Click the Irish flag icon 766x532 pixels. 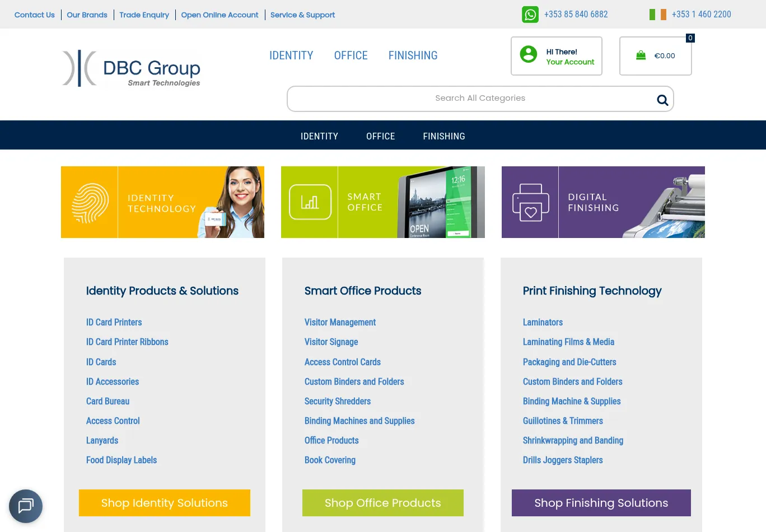pyautogui.click(x=657, y=15)
